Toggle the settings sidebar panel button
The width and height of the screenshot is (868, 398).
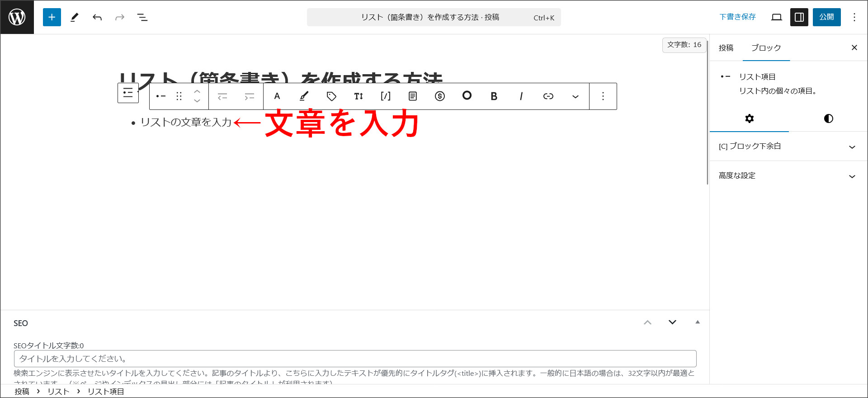pos(799,17)
